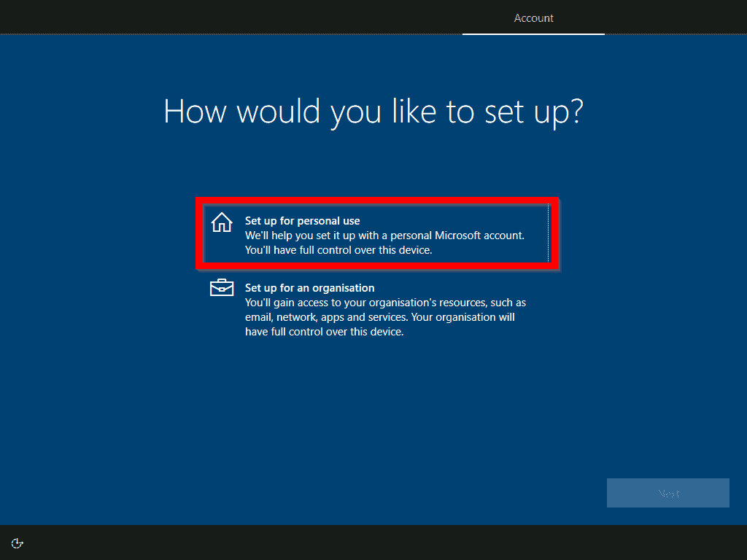Screen dimensions: 747x560
Task: Click the 'How would you like to set up?' heading
Action: 373,112
